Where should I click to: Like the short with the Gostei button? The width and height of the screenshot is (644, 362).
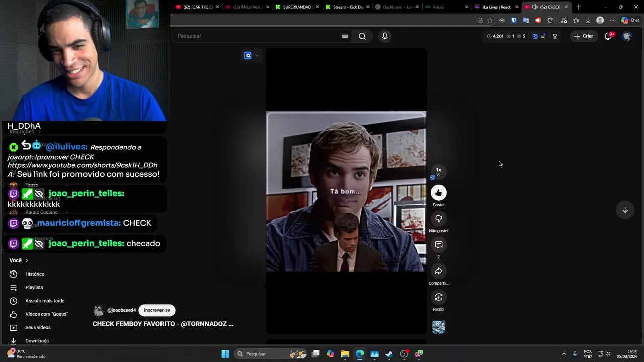(x=438, y=193)
